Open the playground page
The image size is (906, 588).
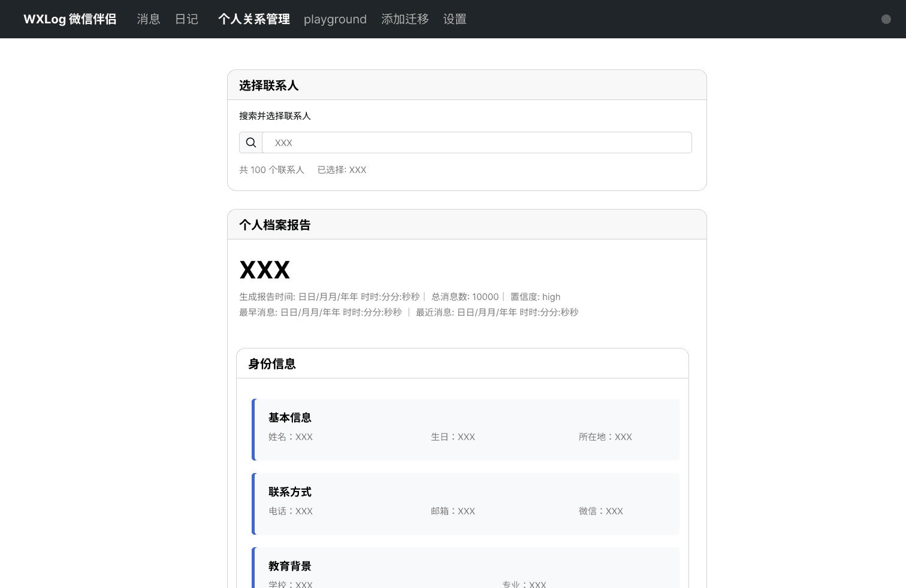tap(335, 19)
